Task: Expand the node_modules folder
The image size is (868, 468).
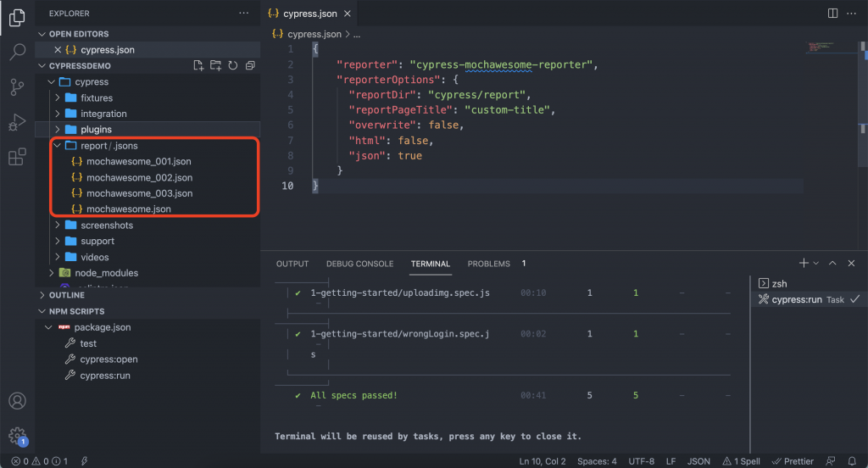Action: pos(52,273)
